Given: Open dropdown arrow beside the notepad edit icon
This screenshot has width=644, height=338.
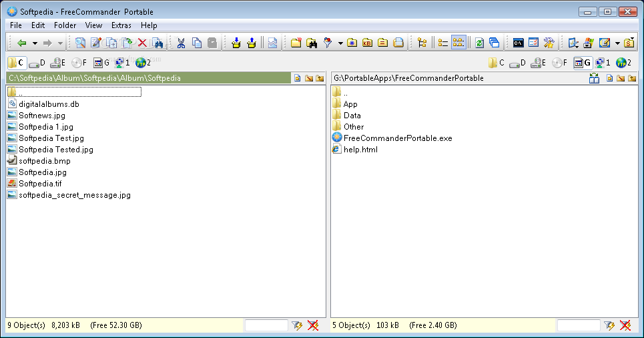Looking at the screenshot, I should pyautogui.click(x=617, y=43).
